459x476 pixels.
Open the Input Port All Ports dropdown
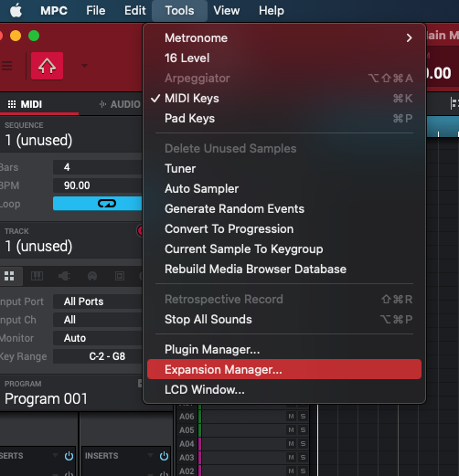98,301
